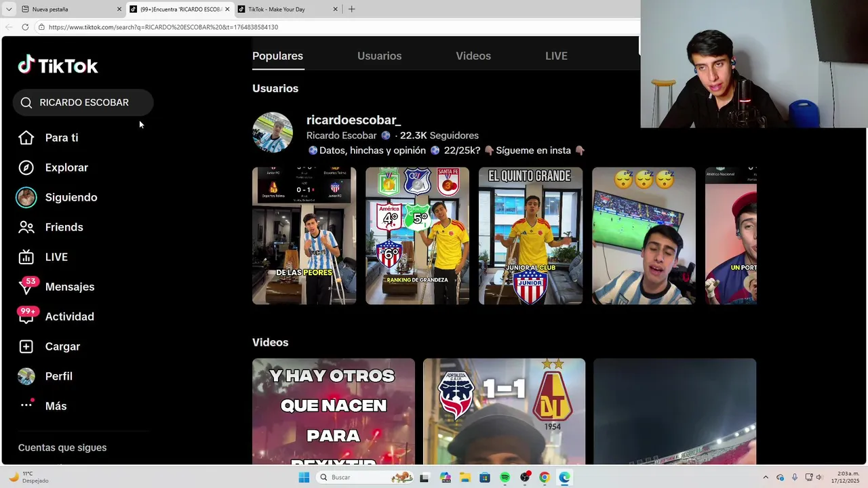The height and width of the screenshot is (488, 868).
Task: Switch to the Usuarios tab
Action: point(379,56)
